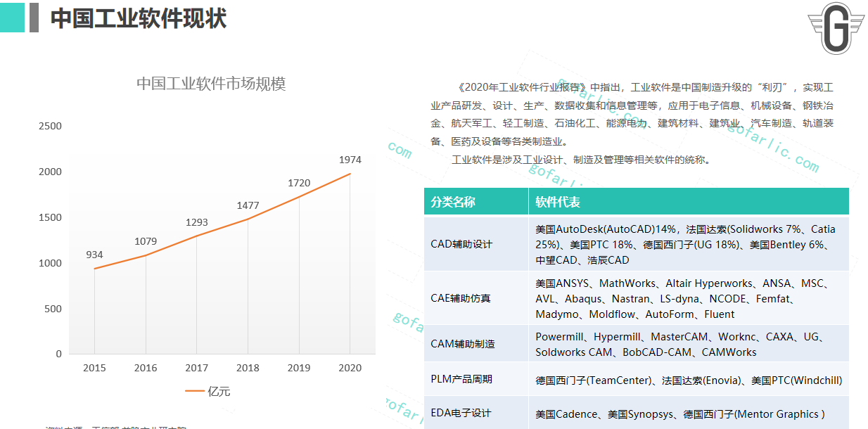Click the 1500 y-axis value
The image size is (868, 429).
pyautogui.click(x=50, y=217)
